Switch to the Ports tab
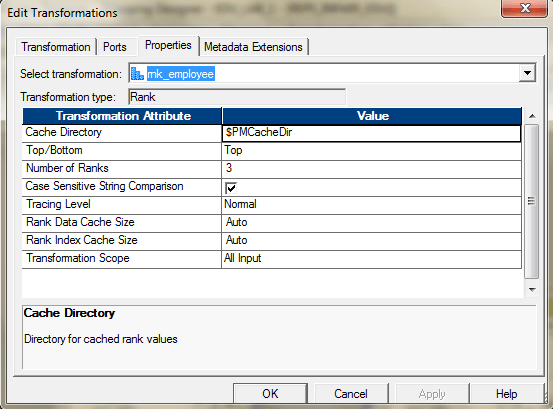 point(115,47)
